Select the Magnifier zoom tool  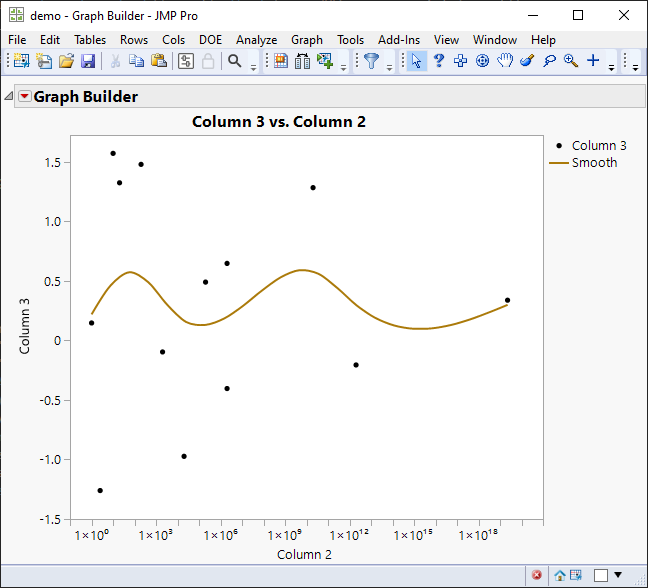[x=571, y=61]
